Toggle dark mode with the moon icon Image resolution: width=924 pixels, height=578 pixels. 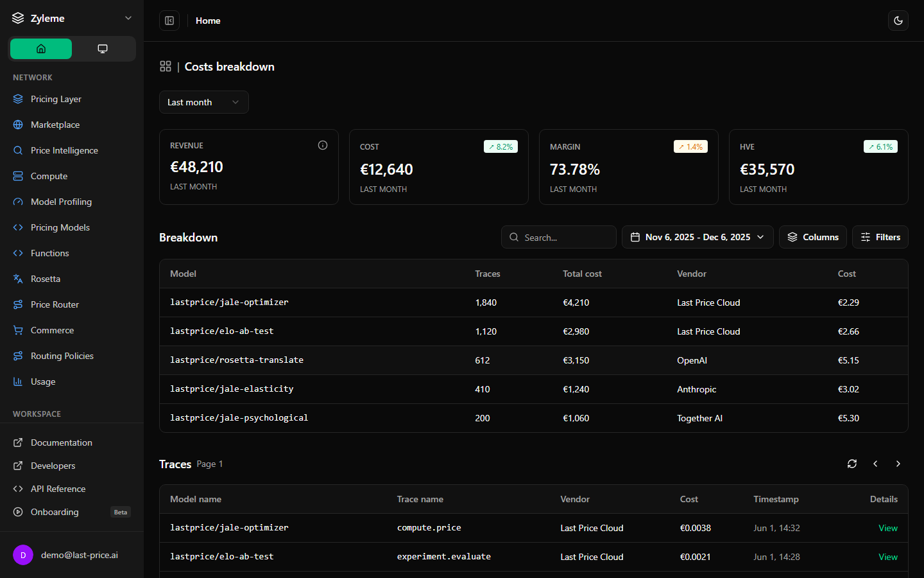898,21
